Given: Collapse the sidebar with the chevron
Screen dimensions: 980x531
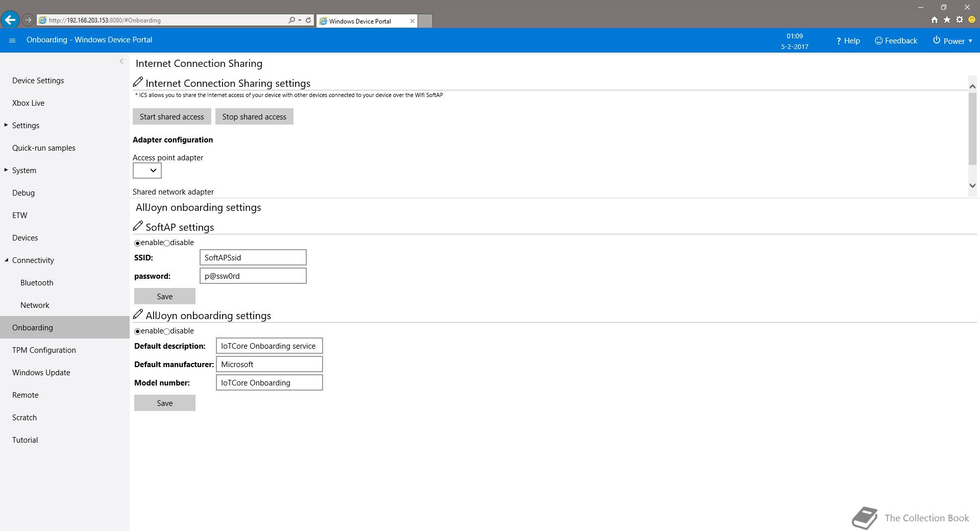Looking at the screenshot, I should tap(121, 61).
